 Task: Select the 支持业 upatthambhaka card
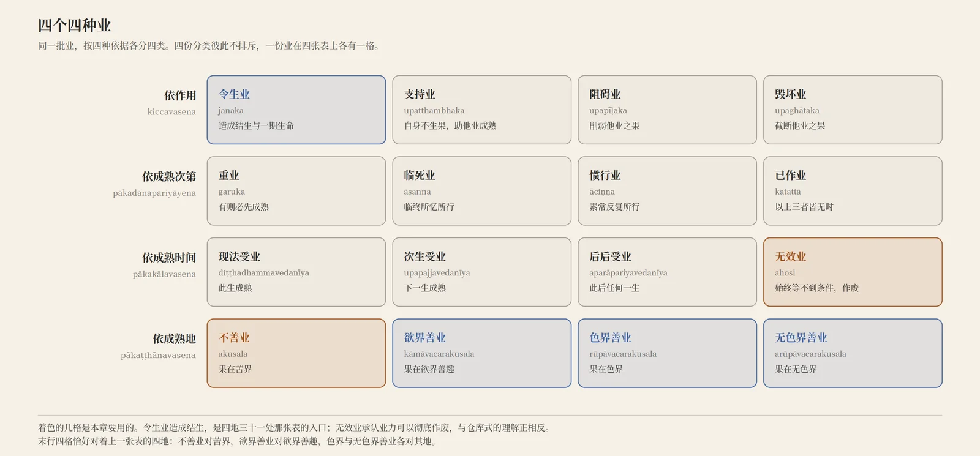click(481, 110)
